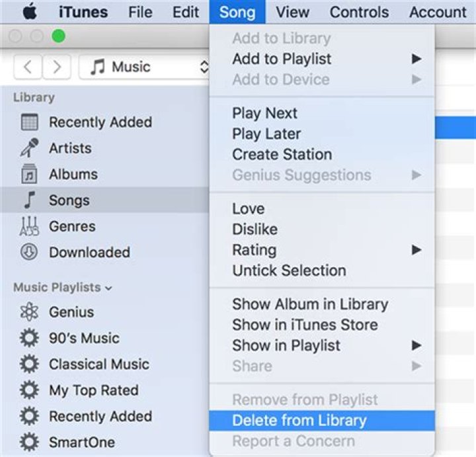Click the Music Playlists header label
The width and height of the screenshot is (476, 457).
coord(57,287)
